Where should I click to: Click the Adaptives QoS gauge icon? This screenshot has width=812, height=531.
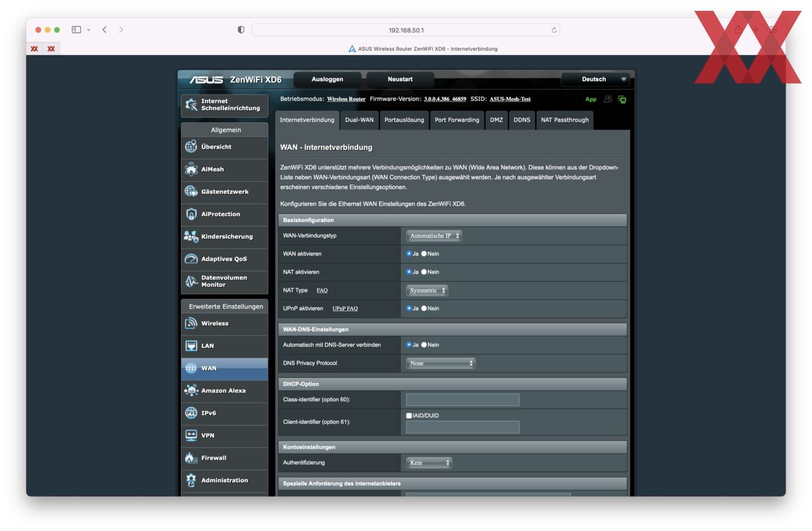191,259
